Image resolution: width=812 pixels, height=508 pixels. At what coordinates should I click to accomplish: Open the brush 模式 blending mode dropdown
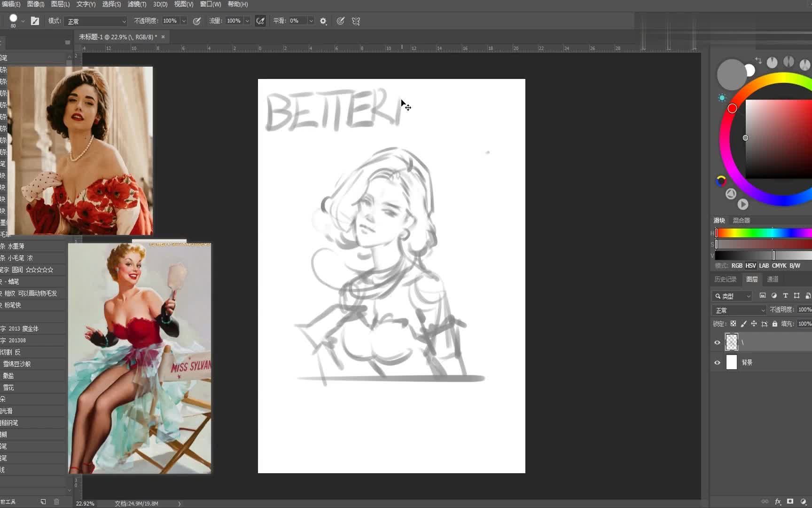point(96,21)
